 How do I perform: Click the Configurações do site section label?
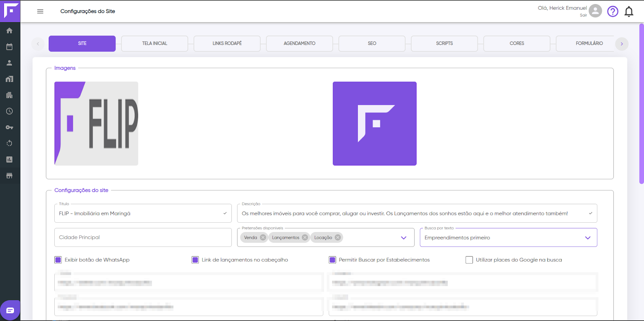[x=81, y=190]
